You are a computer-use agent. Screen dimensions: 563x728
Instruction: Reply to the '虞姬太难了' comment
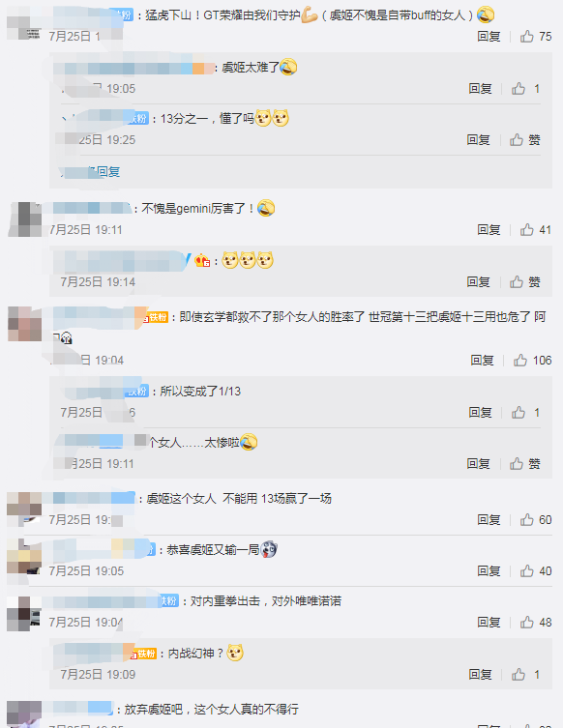481,88
